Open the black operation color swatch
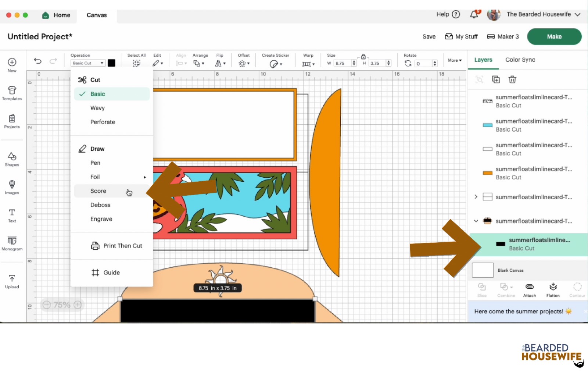588x374 pixels. point(111,63)
